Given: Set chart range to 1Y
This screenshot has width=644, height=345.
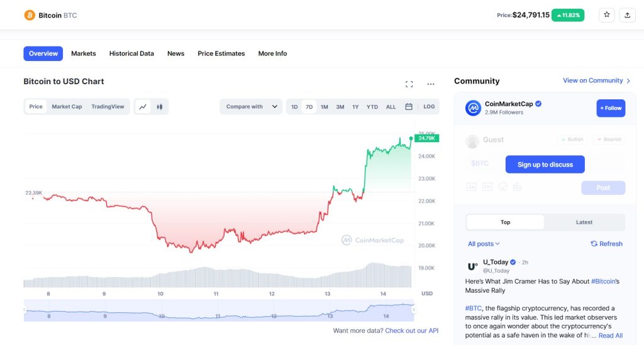Looking at the screenshot, I should coord(355,107).
